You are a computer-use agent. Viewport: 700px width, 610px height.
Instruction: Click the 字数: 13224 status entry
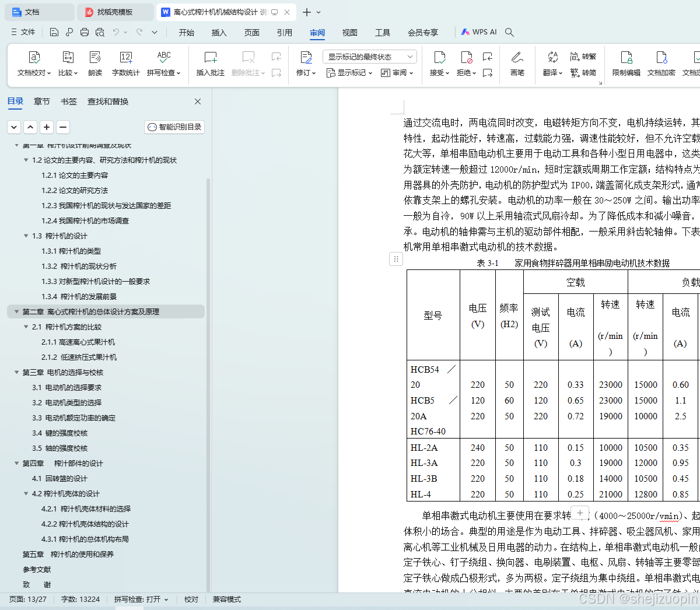pos(80,599)
